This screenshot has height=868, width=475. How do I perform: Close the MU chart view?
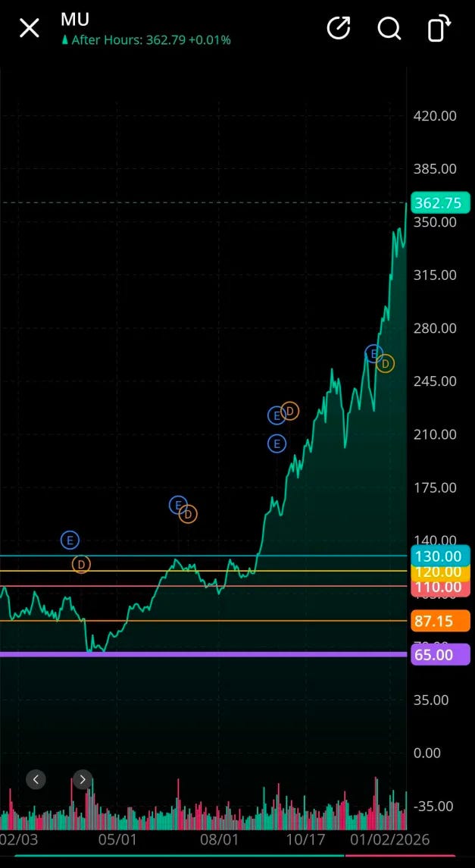coord(30,28)
